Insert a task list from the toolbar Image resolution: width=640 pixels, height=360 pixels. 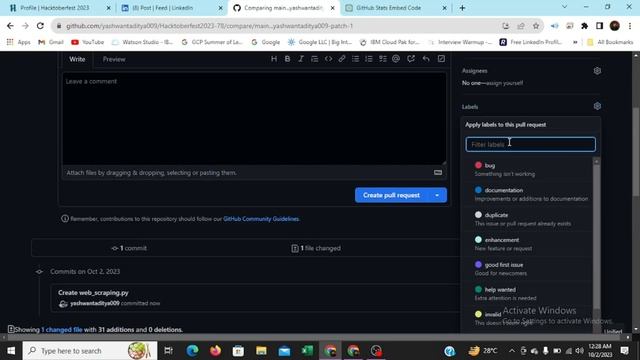pyautogui.click(x=382, y=59)
